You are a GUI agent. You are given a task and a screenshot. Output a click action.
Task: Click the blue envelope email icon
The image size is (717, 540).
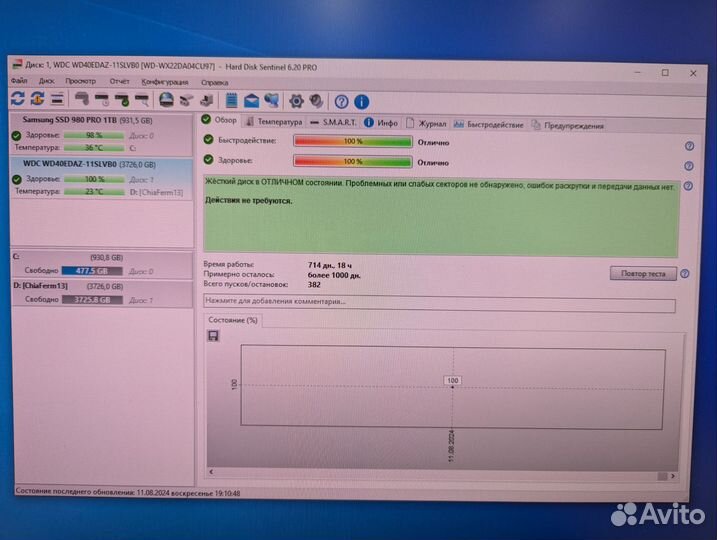(251, 101)
